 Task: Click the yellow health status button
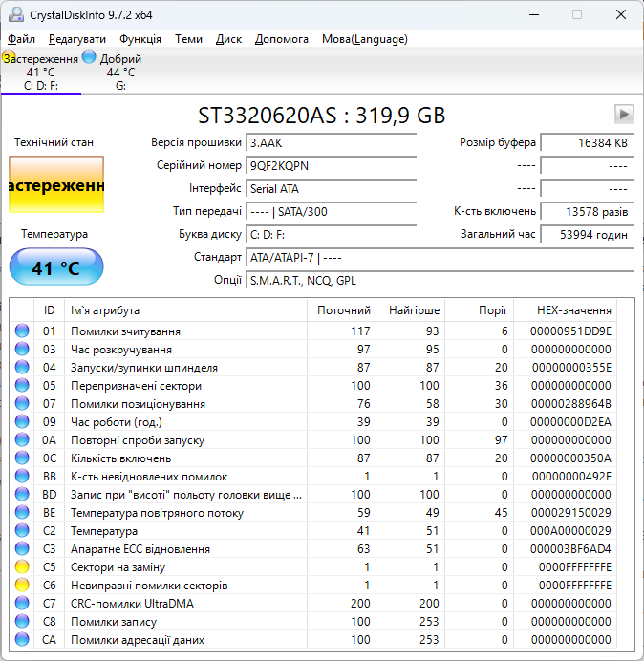pos(56,184)
